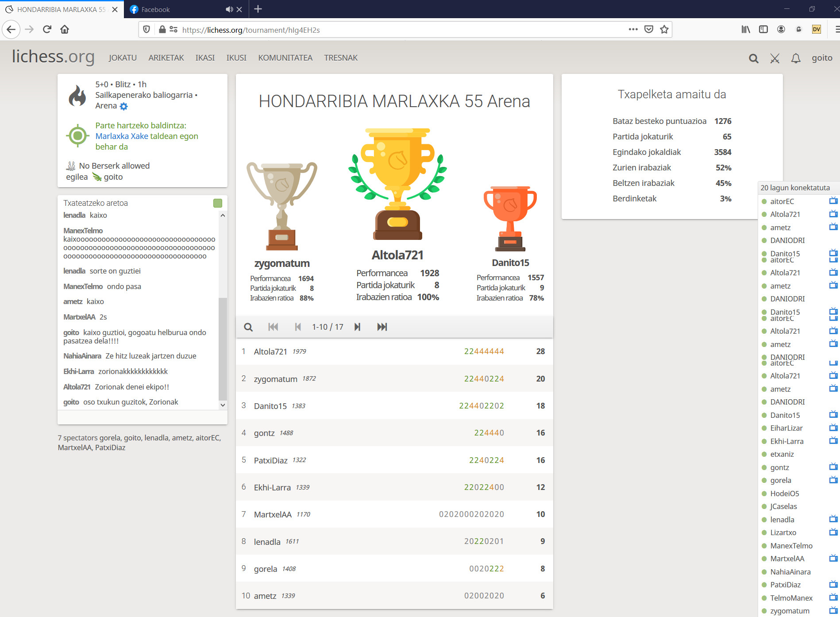Open the KOMUNITATEA menu

285,58
